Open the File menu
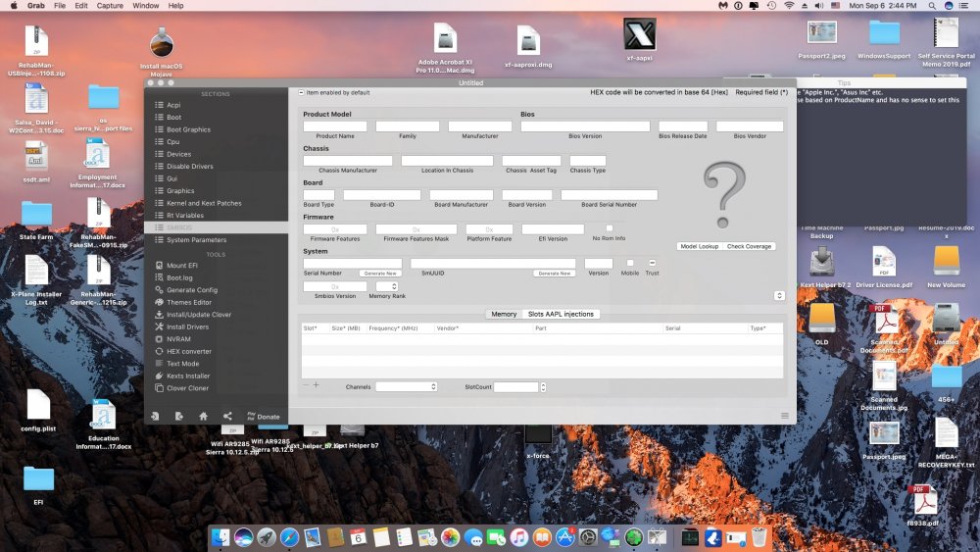Viewport: 980px width, 552px height. pos(60,6)
